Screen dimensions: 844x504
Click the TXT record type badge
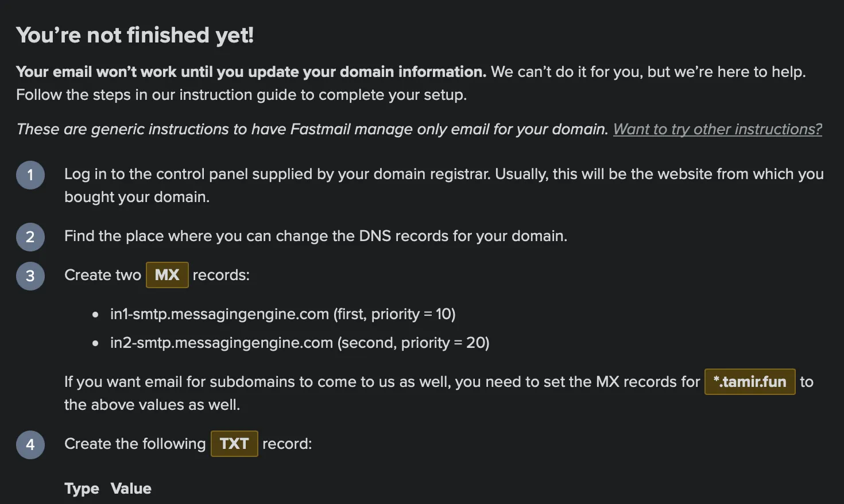pos(234,444)
